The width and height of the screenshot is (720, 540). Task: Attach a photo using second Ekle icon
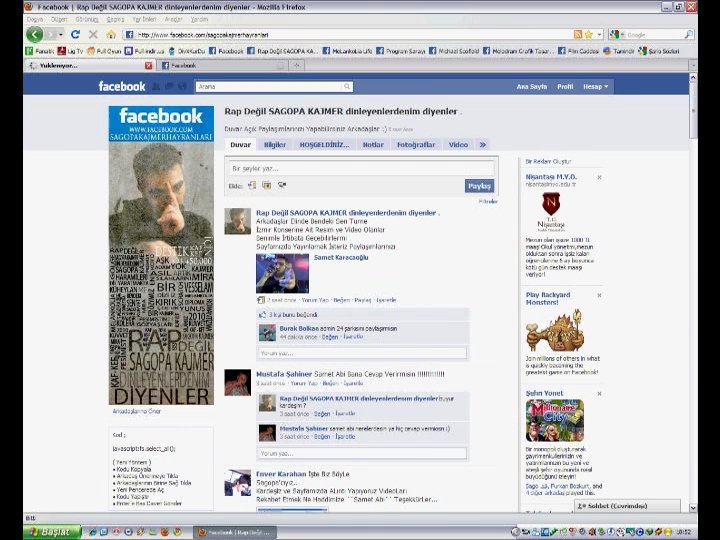tap(267, 186)
